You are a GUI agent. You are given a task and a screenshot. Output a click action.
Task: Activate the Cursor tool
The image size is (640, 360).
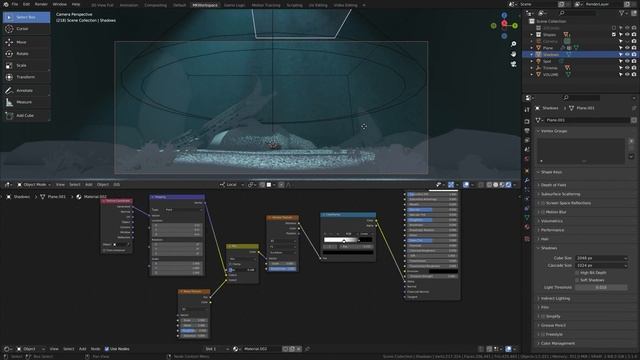[x=27, y=29]
